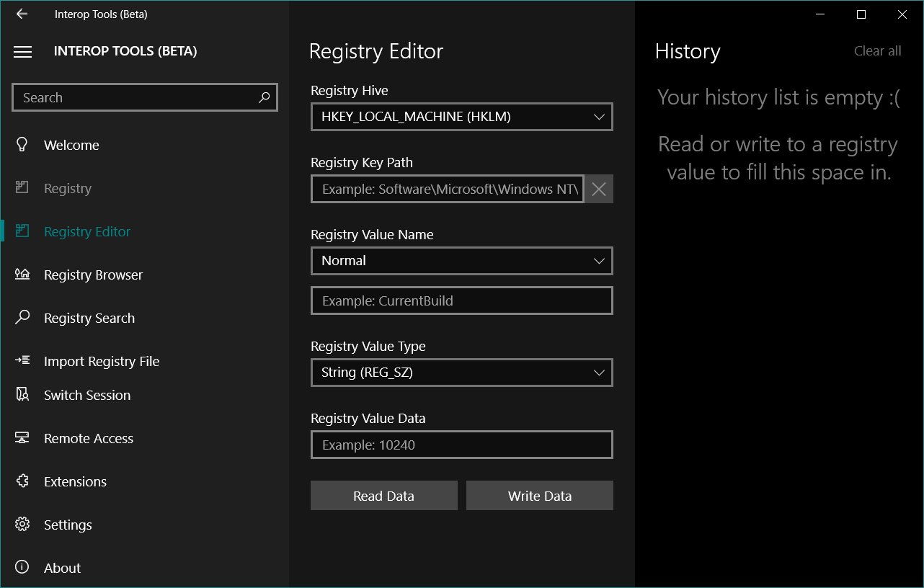Screen dimensions: 924x588
Task: Click the Registry Browser icon
Action: coord(22,275)
